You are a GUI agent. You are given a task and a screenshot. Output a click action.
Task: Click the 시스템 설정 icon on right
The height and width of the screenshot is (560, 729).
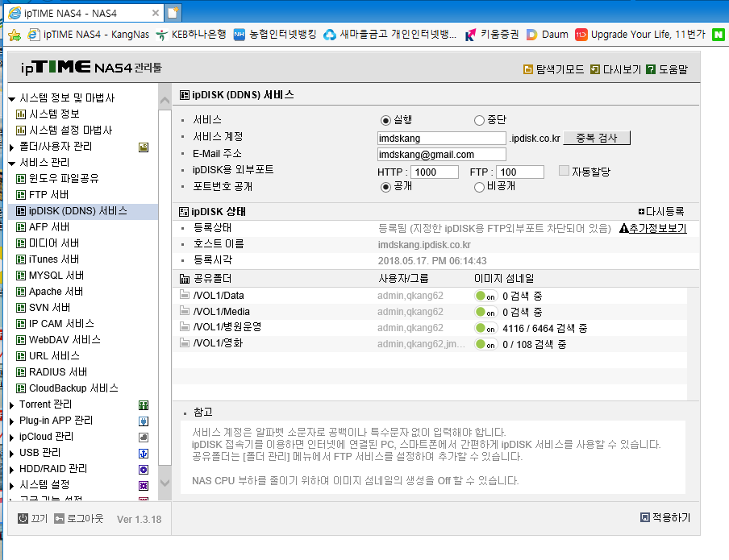pyautogui.click(x=144, y=486)
